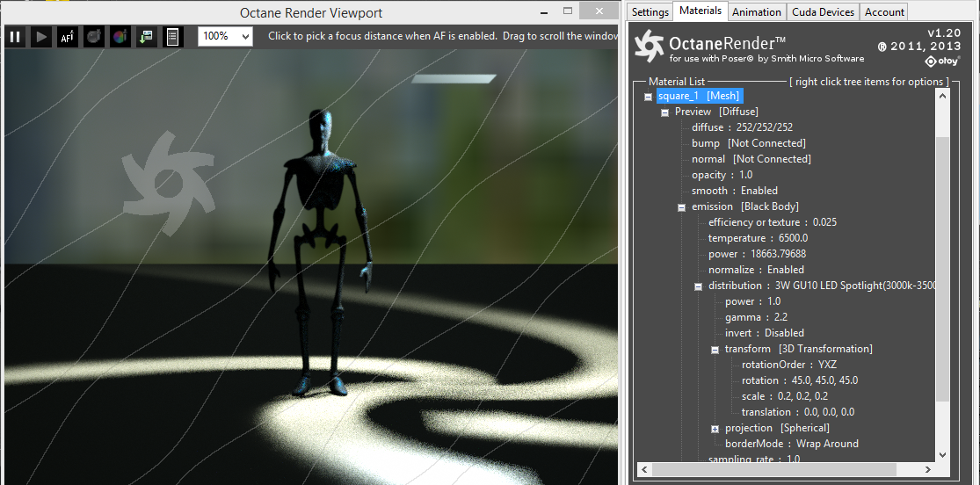Select translation : 0.0, 0.0, 0.0 row
The width and height of the screenshot is (980, 485).
(x=797, y=412)
